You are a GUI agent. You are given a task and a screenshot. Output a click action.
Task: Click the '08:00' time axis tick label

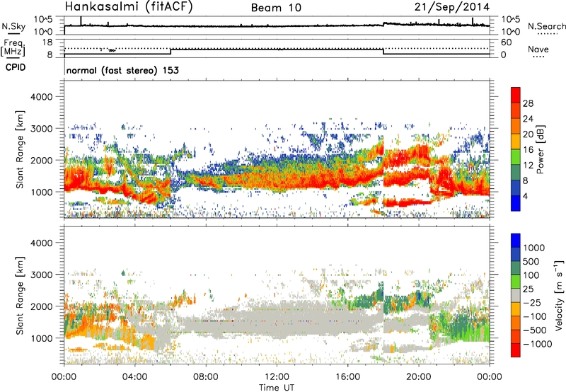[206, 377]
